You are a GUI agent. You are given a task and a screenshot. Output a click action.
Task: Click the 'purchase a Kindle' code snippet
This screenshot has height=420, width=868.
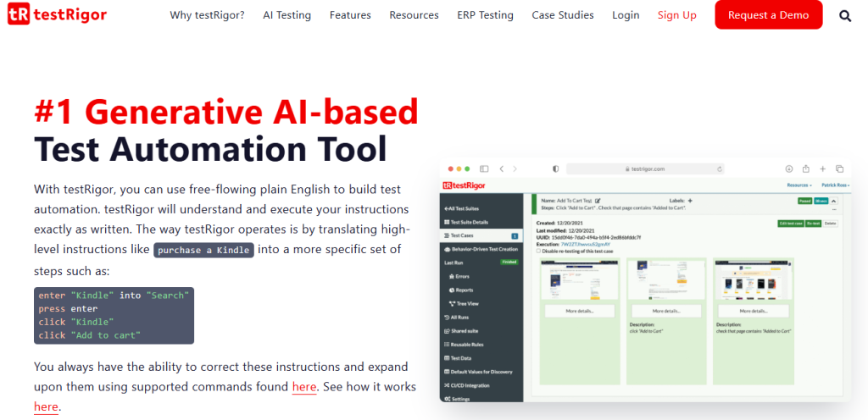pos(203,251)
